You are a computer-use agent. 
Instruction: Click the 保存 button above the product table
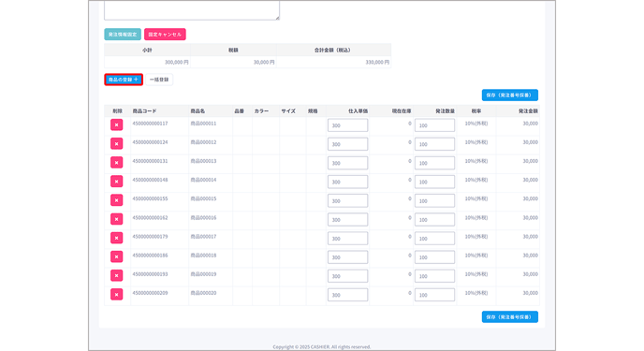click(x=510, y=95)
